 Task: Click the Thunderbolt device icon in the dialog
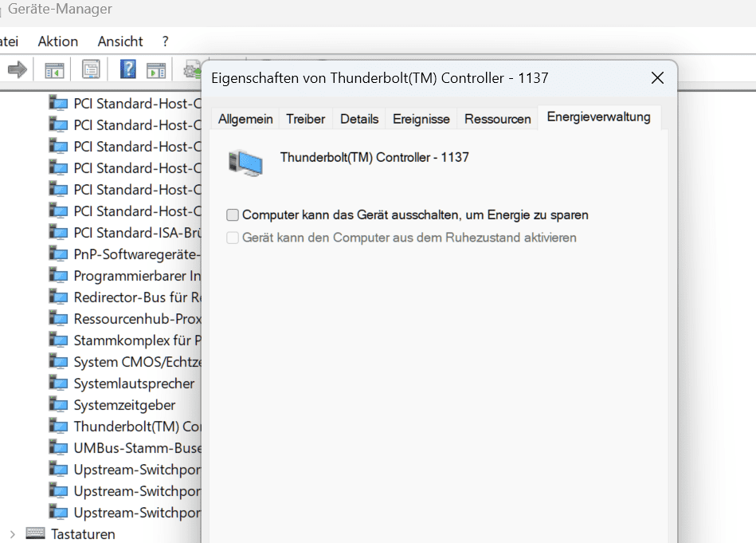pyautogui.click(x=246, y=163)
